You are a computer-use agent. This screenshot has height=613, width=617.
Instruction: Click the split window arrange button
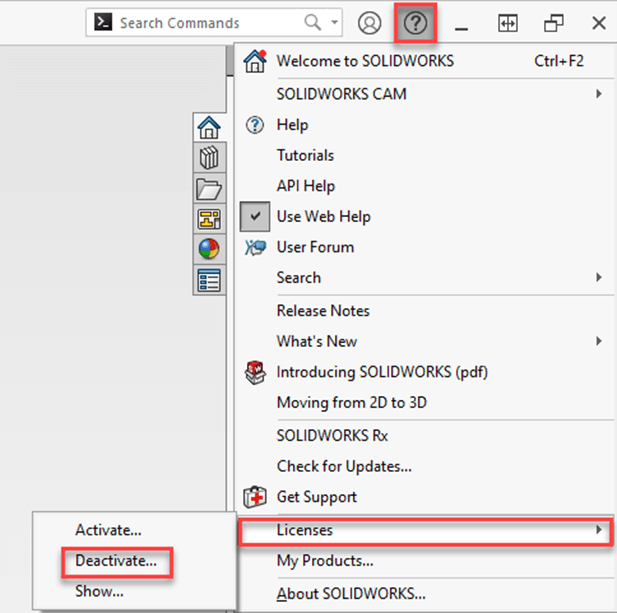508,23
